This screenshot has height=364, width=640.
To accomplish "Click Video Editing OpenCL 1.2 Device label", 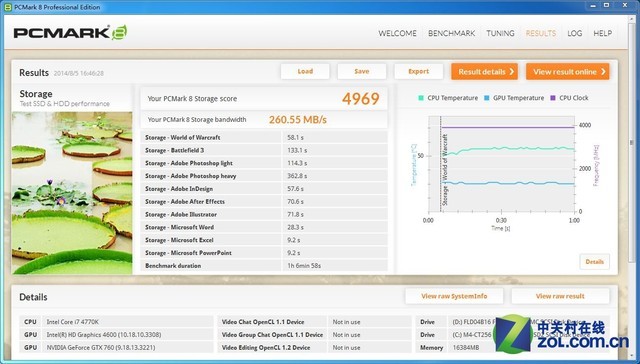I will [x=266, y=348].
